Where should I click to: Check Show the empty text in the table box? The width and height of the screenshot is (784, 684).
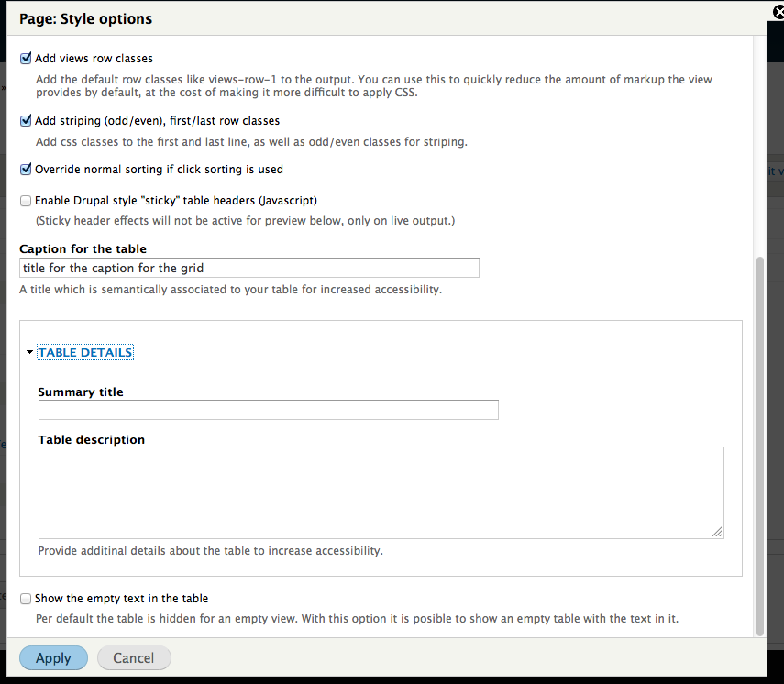point(26,599)
